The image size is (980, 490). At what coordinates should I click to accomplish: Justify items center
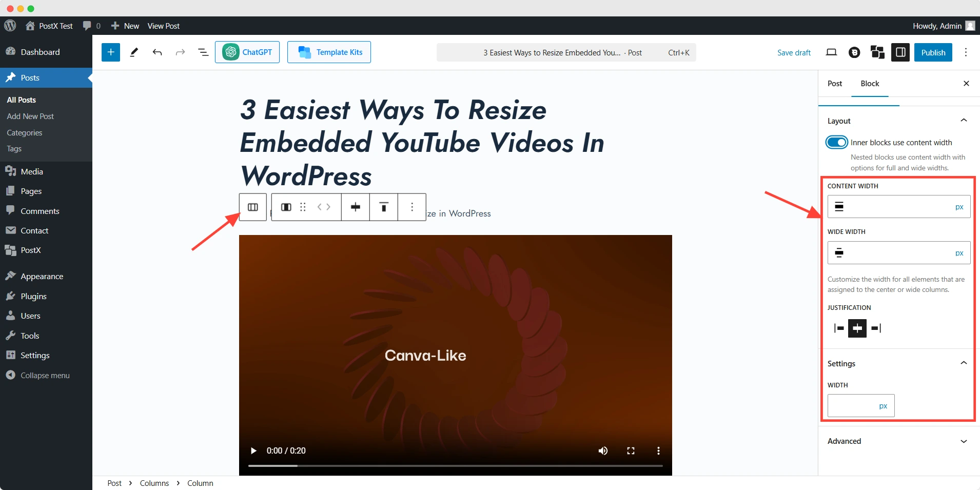857,328
